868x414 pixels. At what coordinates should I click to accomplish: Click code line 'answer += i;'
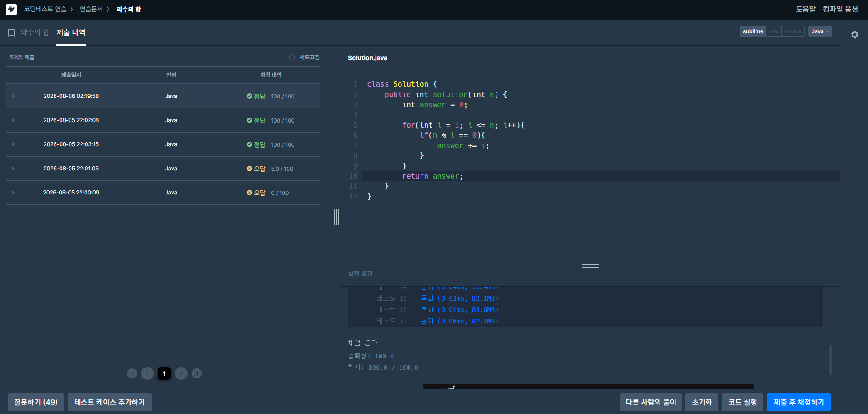point(463,146)
